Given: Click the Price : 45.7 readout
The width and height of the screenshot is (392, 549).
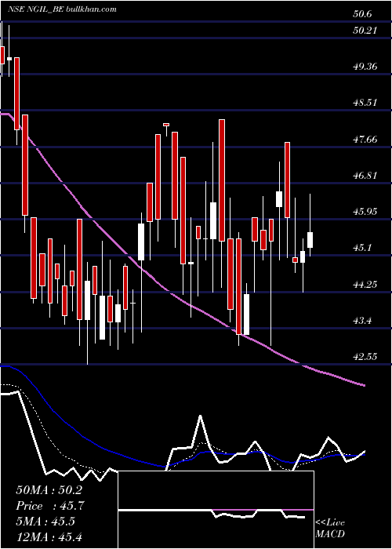Looking at the screenshot, I should [49, 506].
